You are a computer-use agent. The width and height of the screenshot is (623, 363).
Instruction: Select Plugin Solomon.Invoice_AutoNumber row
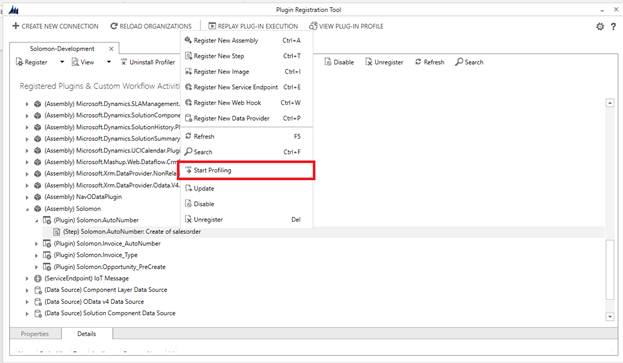pyautogui.click(x=107, y=243)
